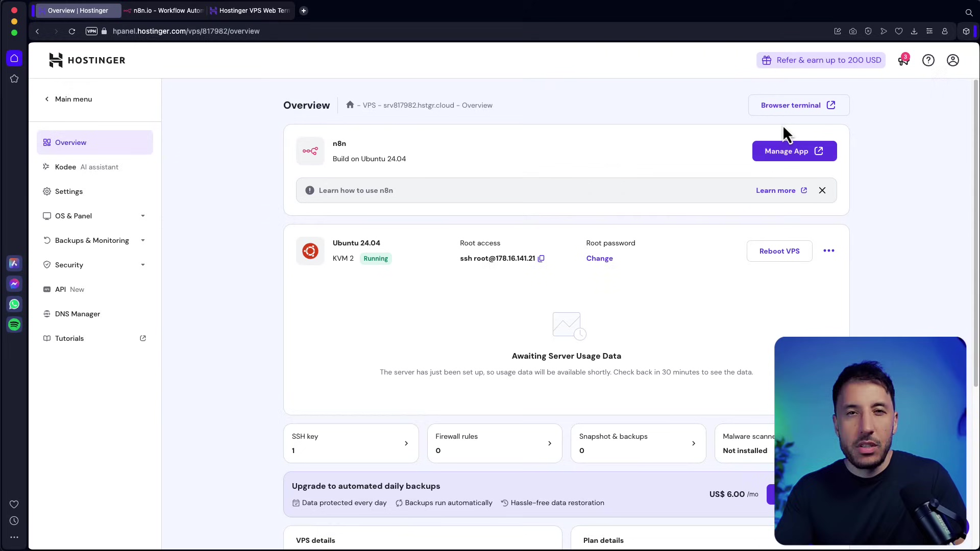Click the breadcrumb home icon
The image size is (980, 551).
(x=350, y=105)
